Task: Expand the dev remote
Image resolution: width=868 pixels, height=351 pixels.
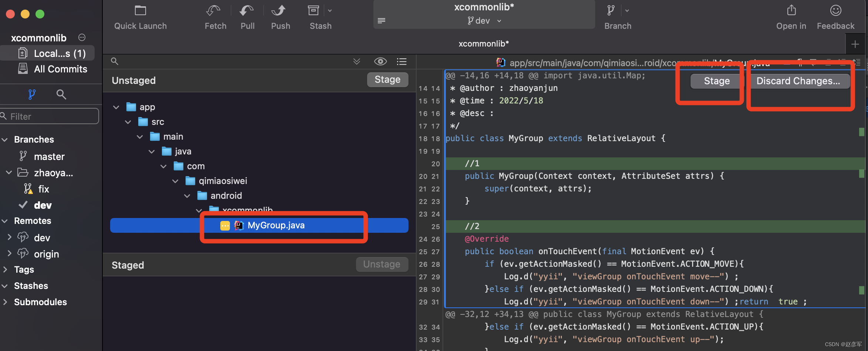Action: (9, 237)
